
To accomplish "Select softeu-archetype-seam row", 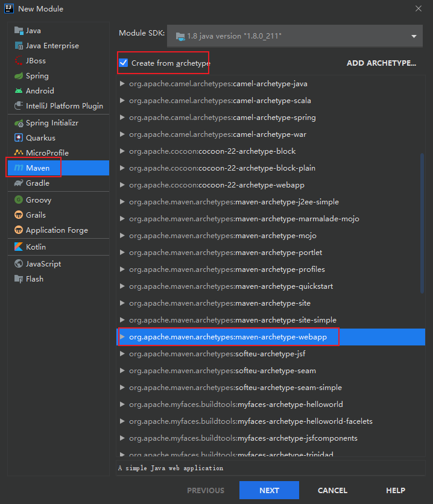I will [x=271, y=371].
